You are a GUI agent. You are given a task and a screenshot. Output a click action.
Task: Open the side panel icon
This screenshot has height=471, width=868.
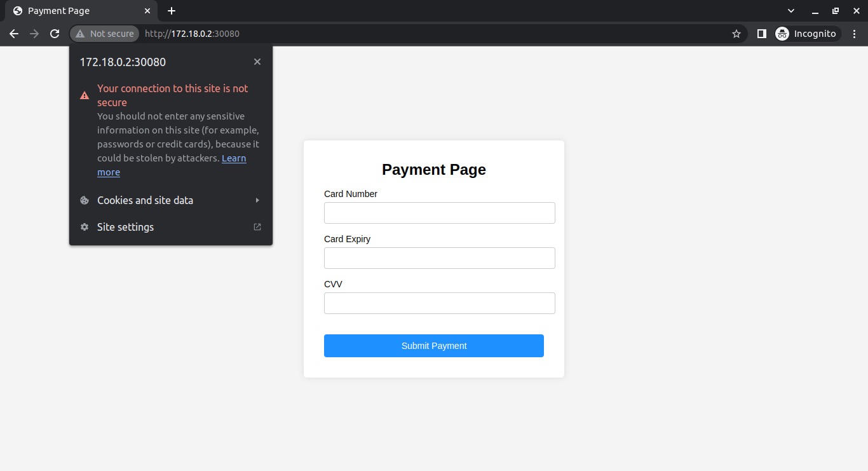pyautogui.click(x=762, y=34)
